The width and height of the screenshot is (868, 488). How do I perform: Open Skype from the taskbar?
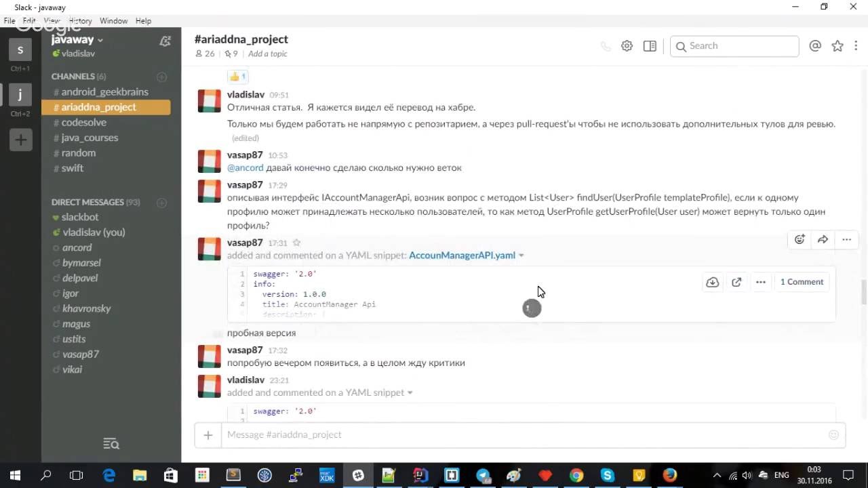pyautogui.click(x=607, y=475)
